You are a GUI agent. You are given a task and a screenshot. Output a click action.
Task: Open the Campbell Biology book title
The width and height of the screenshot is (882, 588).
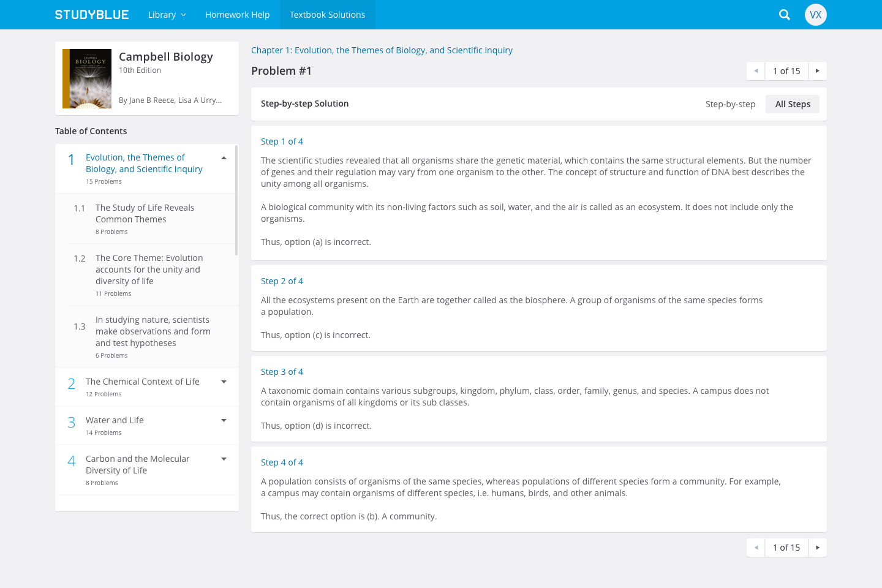pyautogui.click(x=166, y=57)
